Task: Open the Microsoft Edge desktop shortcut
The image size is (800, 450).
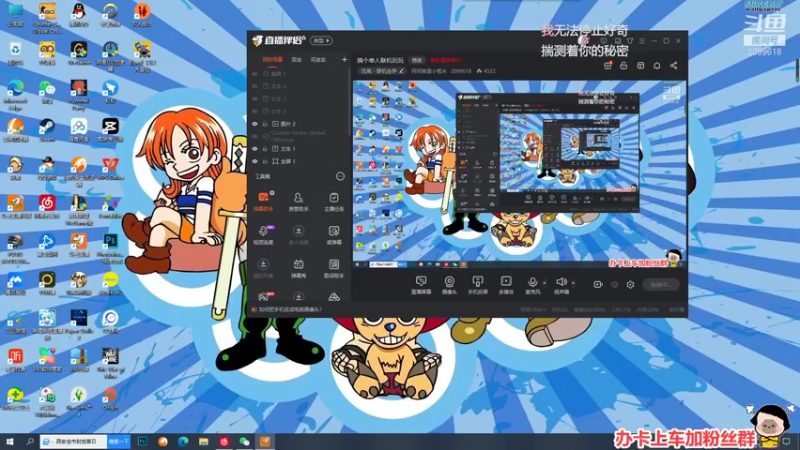Action: point(15,95)
